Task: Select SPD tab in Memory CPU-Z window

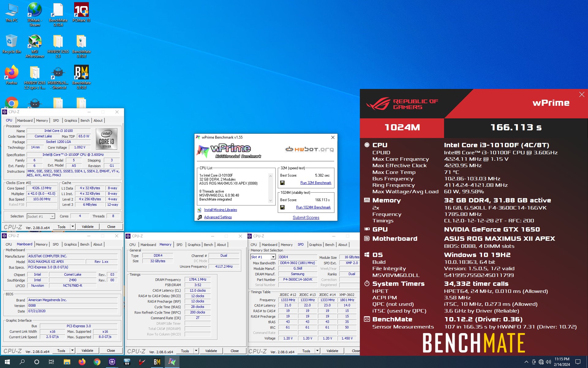Action: tap(179, 245)
